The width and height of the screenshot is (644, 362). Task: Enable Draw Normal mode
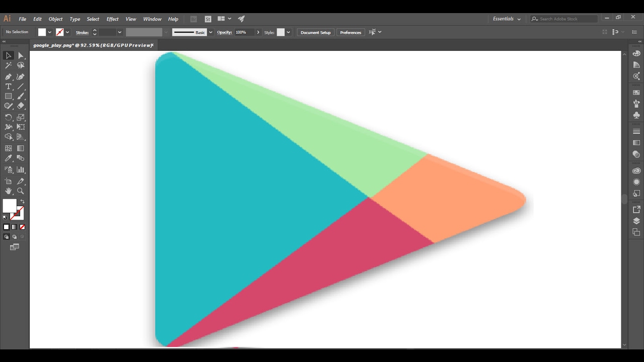point(7,237)
